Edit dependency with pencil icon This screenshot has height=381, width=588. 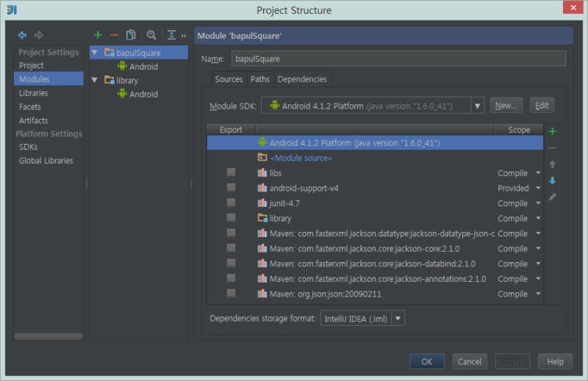(552, 197)
